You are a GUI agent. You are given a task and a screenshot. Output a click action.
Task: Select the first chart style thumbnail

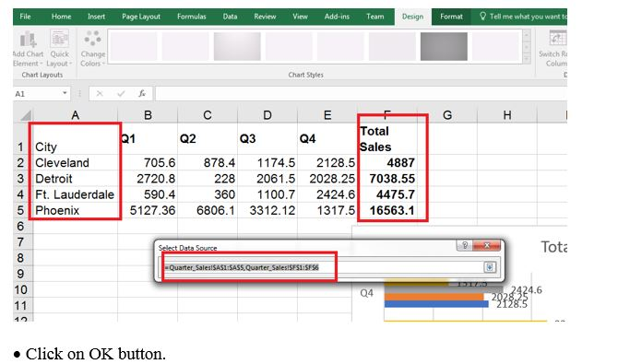pos(134,46)
